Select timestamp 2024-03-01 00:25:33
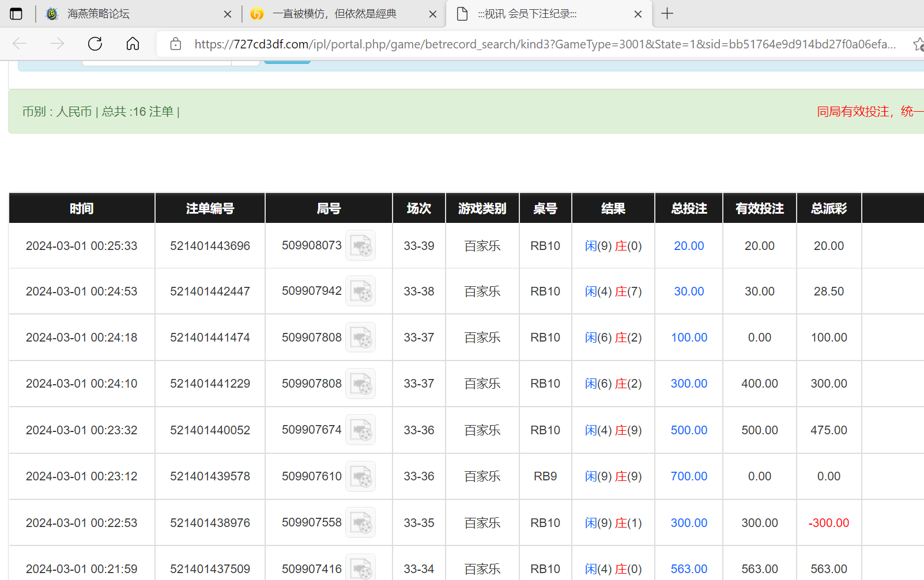Viewport: 924px width, 580px height. click(x=82, y=246)
